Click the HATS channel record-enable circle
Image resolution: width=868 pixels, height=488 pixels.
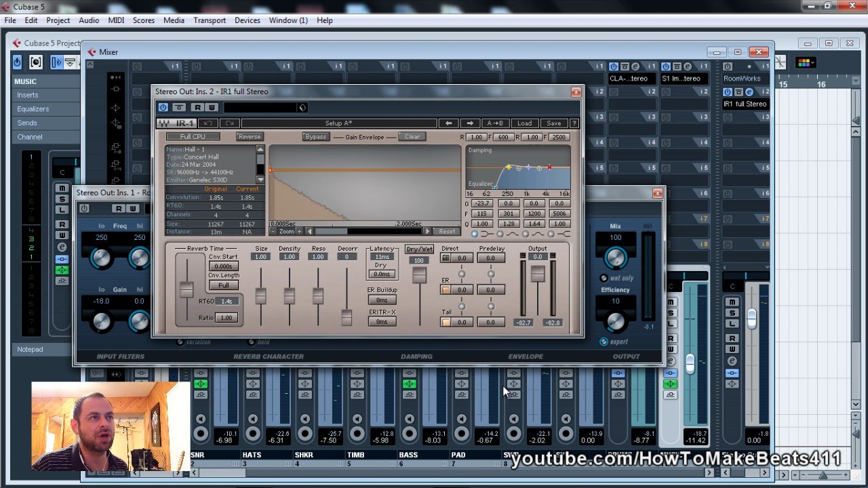252,434
